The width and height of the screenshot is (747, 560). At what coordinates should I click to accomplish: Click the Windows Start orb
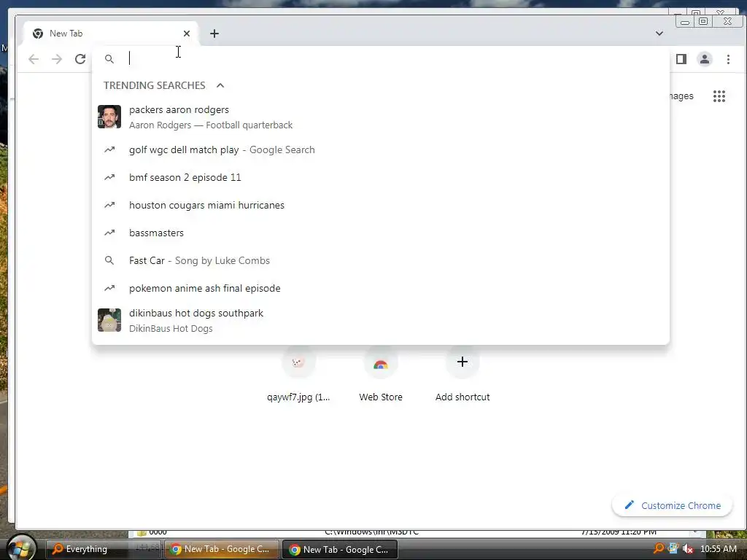pyautogui.click(x=20, y=548)
